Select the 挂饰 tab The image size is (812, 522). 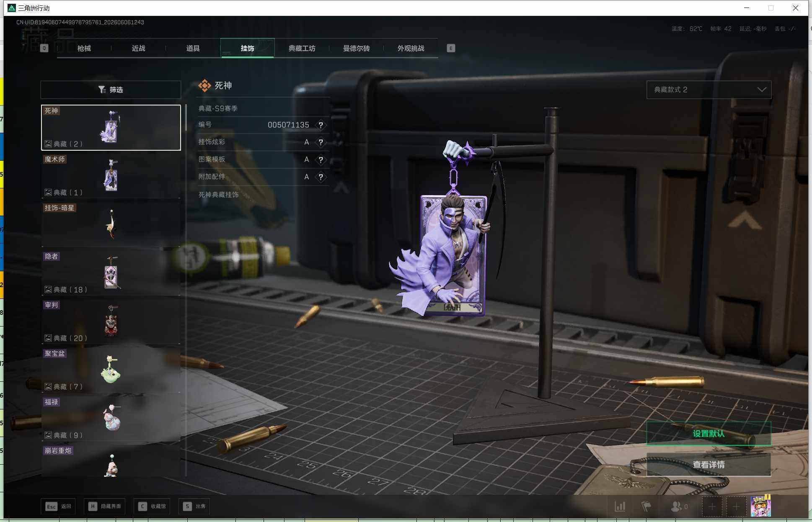click(x=247, y=48)
